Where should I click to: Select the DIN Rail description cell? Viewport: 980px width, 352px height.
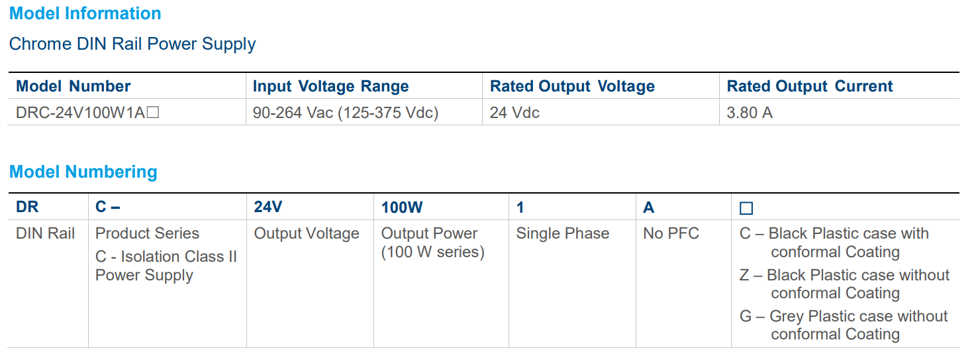point(45,233)
